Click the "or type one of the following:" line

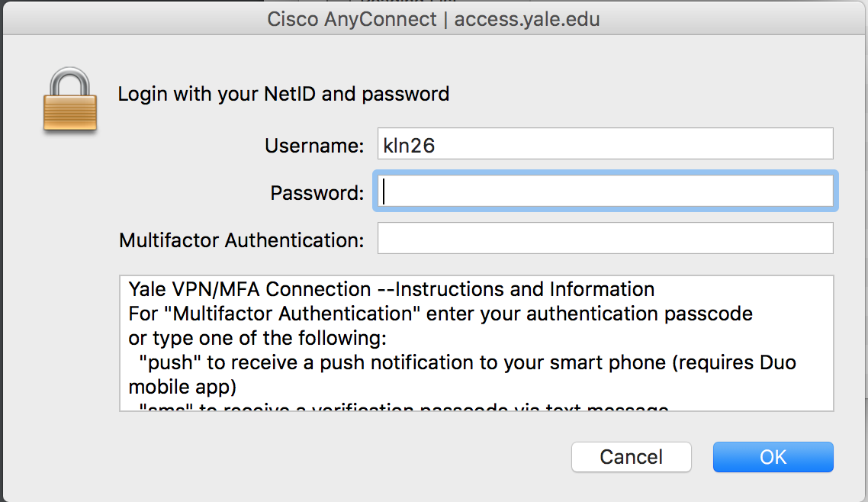(257, 338)
